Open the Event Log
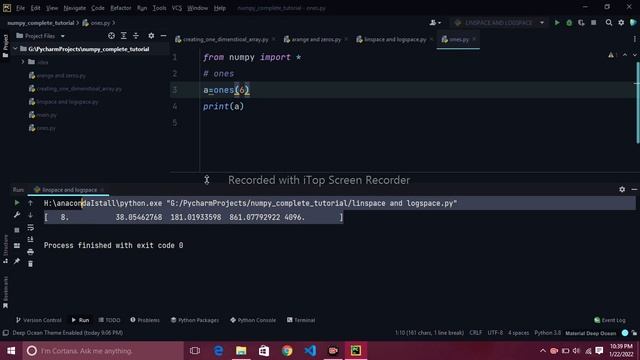The height and width of the screenshot is (360, 640). point(610,320)
